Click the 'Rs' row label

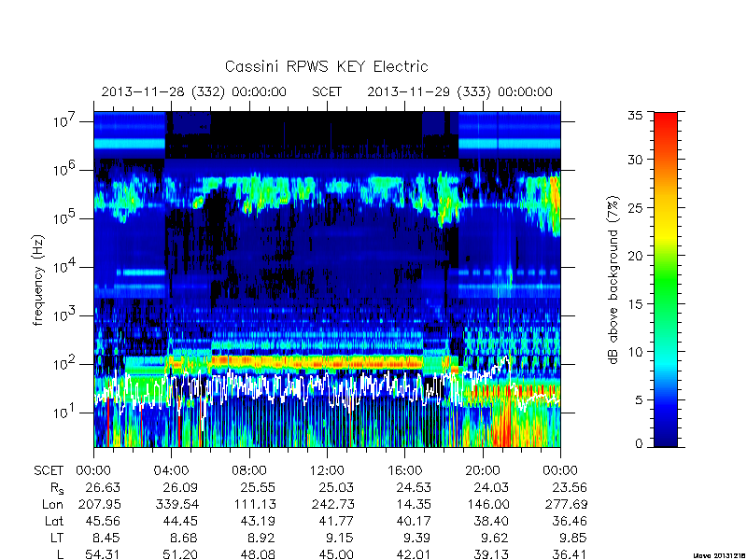click(x=57, y=488)
